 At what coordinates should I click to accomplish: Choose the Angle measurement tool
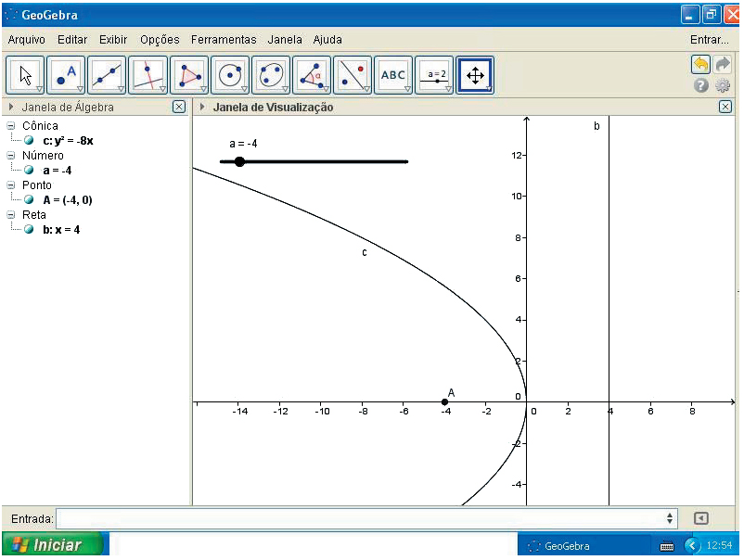[x=312, y=75]
